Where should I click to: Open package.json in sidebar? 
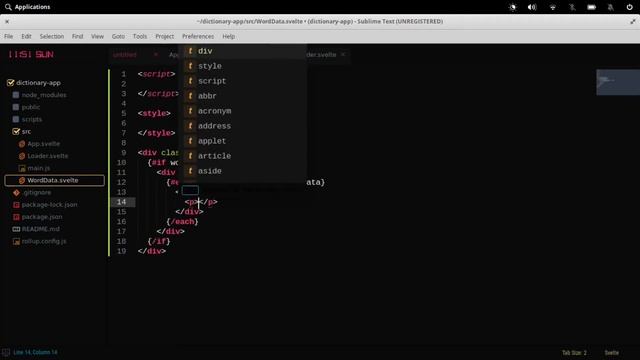tap(42, 217)
